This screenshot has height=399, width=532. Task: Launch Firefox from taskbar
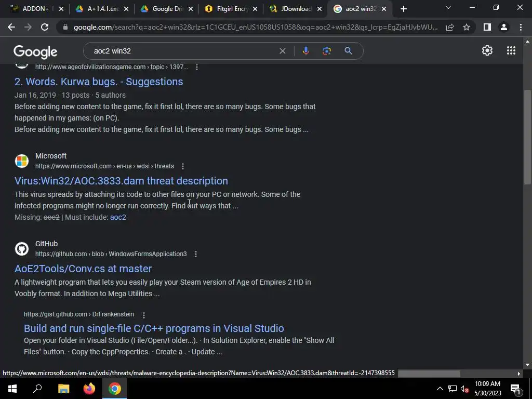(89, 389)
